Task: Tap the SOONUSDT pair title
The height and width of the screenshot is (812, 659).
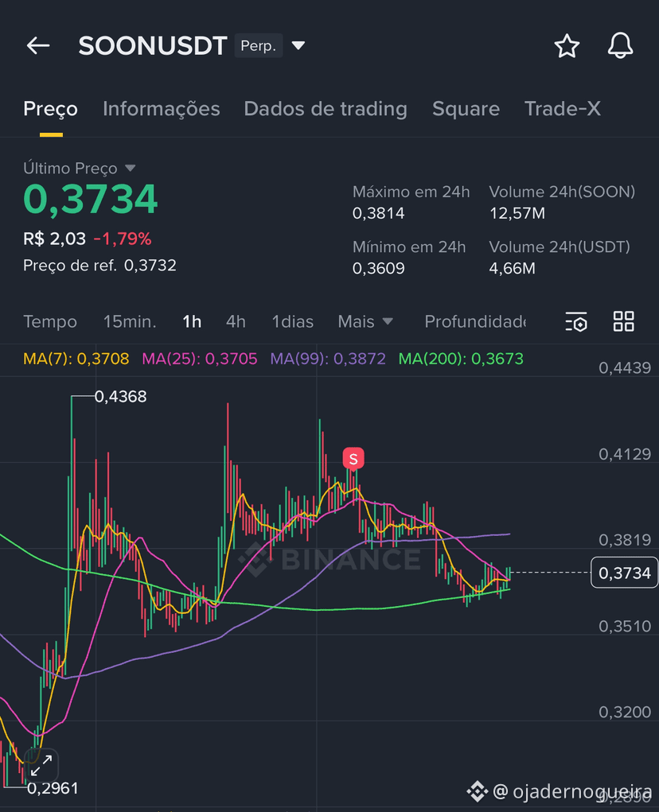Action: pos(153,45)
